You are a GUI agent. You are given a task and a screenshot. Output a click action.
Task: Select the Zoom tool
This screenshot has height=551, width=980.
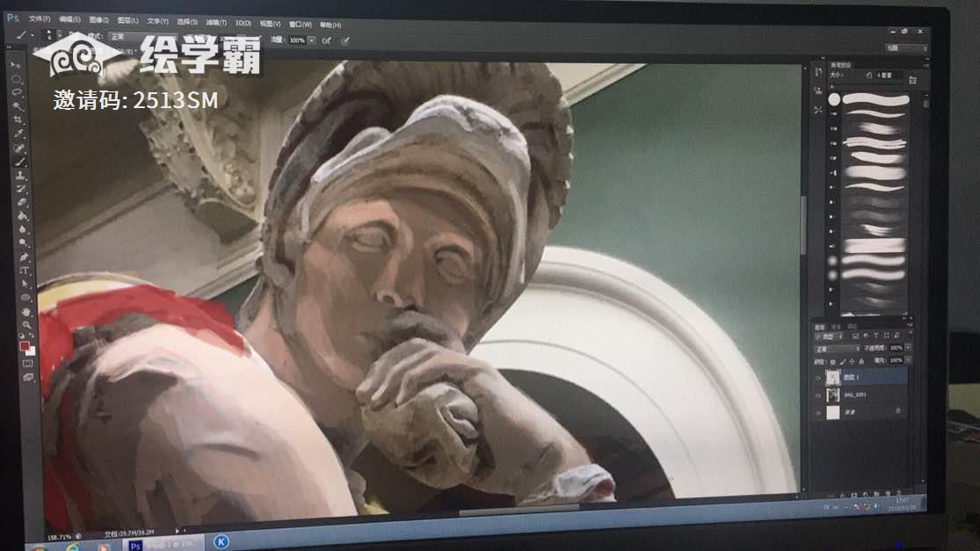pos(27,325)
